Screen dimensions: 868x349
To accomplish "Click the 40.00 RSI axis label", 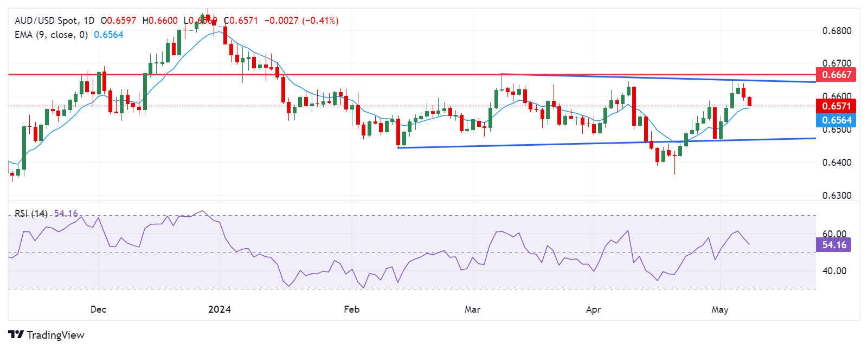I will click(834, 271).
